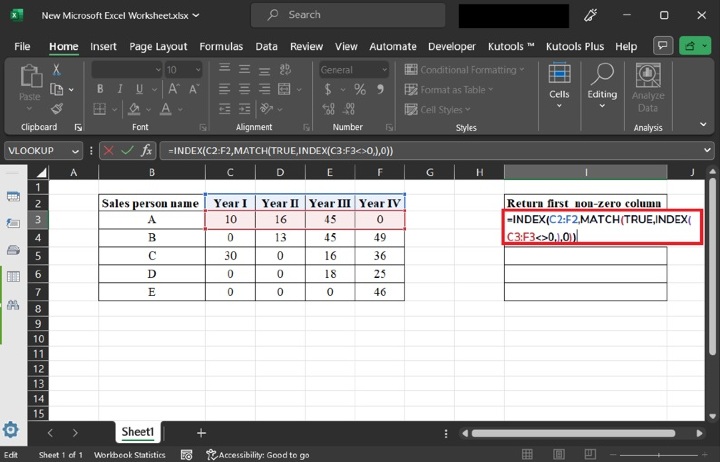Select the Format Painter brush icon
720x462 pixels.
57,108
